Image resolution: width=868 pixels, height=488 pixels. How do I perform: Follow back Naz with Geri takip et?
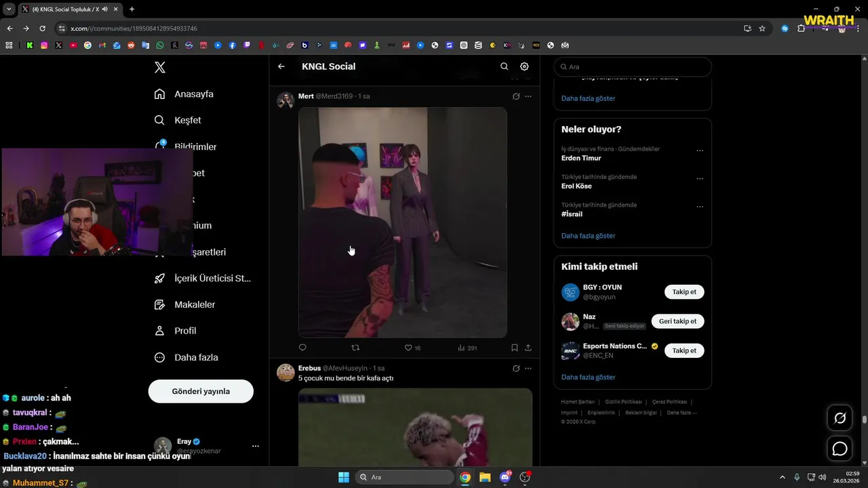click(677, 321)
